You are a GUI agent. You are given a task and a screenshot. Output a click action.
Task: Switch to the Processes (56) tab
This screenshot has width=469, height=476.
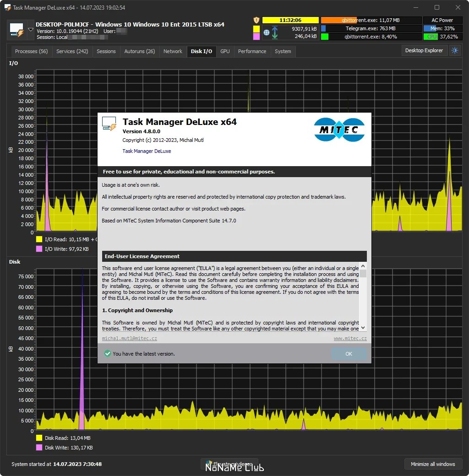32,51
